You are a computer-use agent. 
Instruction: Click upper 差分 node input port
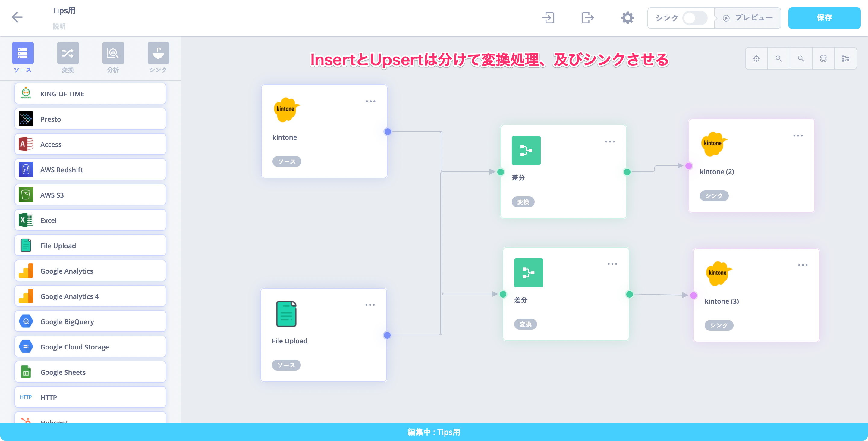501,172
